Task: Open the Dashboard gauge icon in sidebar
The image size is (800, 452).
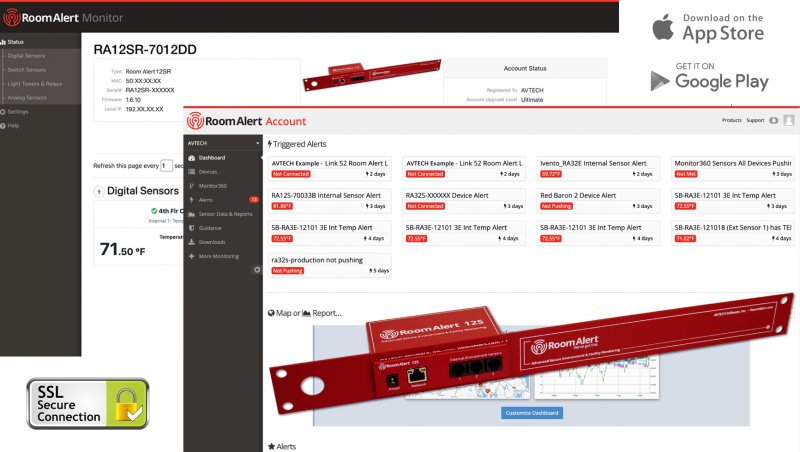Action: 192,158
